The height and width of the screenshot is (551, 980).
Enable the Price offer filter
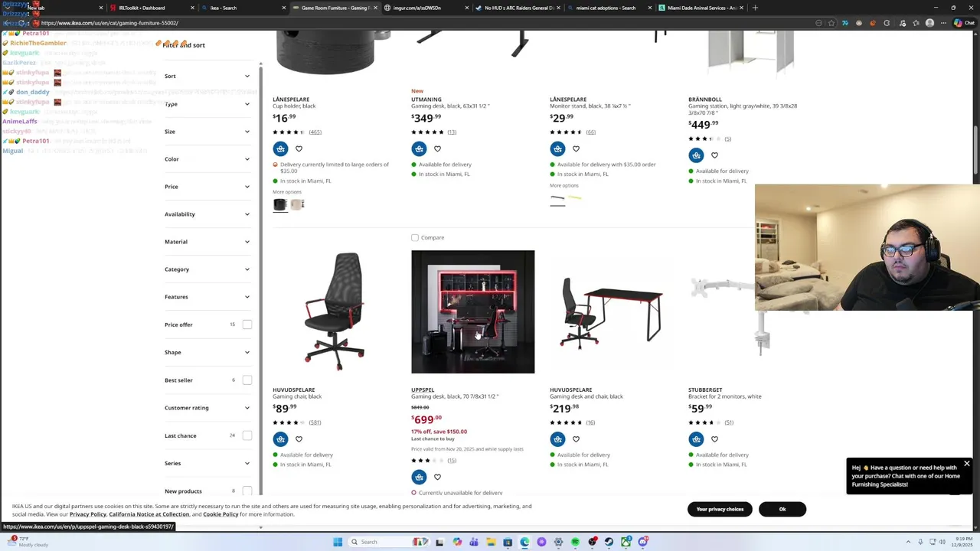[x=247, y=324]
